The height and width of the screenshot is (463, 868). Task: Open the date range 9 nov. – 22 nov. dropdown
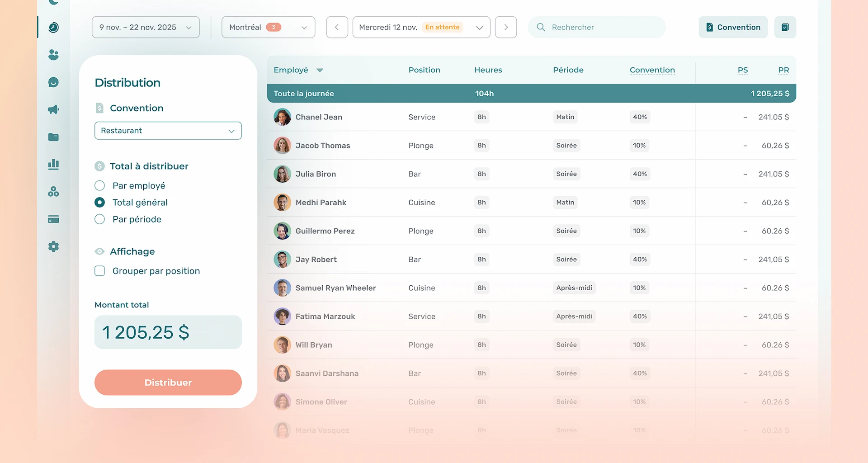[x=145, y=27]
